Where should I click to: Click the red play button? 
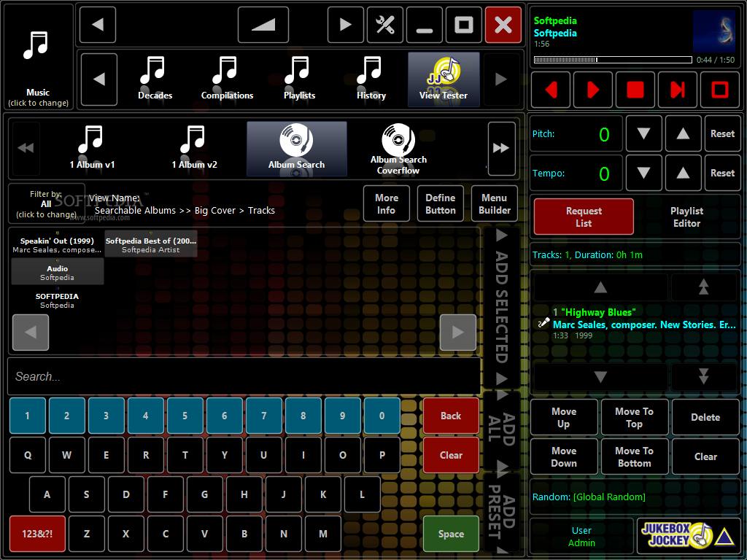pyautogui.click(x=592, y=90)
